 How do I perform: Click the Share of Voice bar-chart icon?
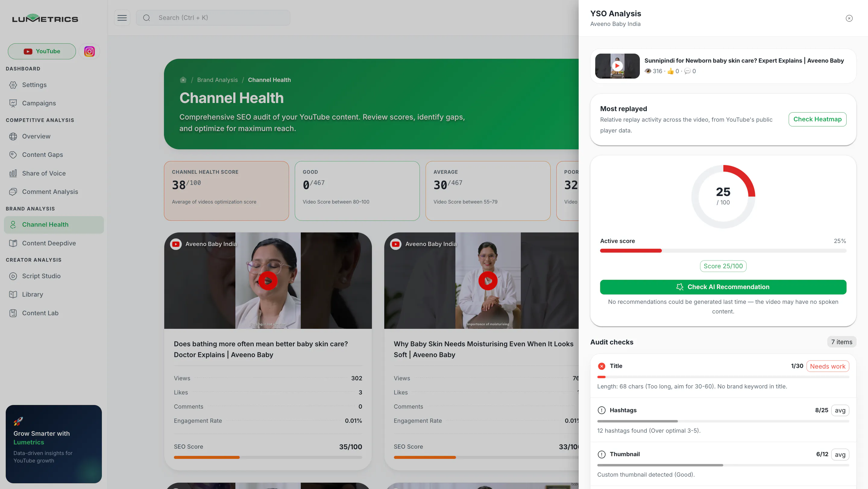[13, 173]
